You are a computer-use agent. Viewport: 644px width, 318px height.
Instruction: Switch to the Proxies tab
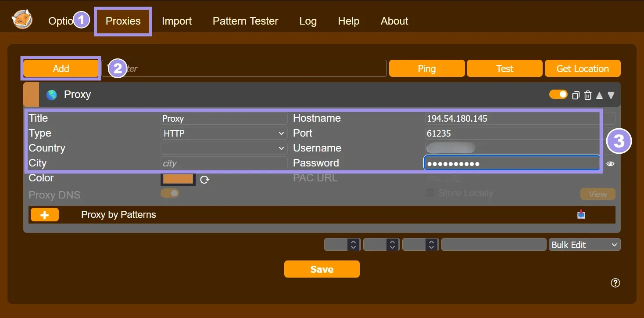click(123, 21)
